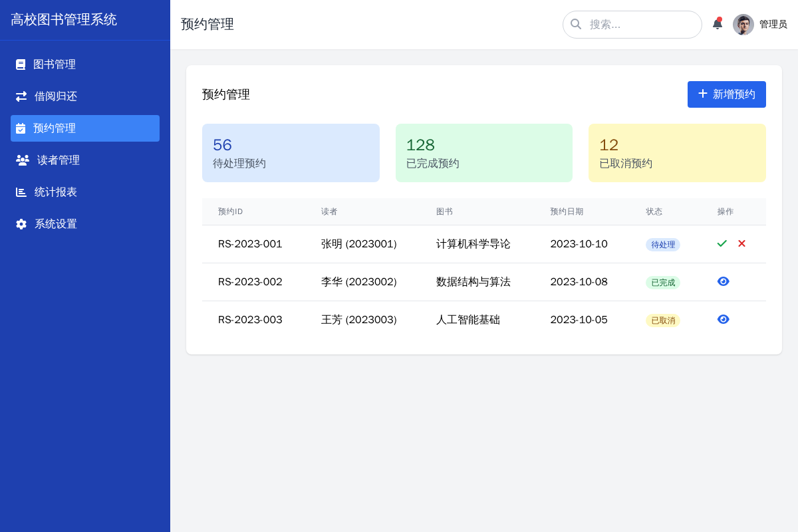Screen dimensions: 798x532
Task: Click the 系统设置 gear icon
Action: coord(19,223)
